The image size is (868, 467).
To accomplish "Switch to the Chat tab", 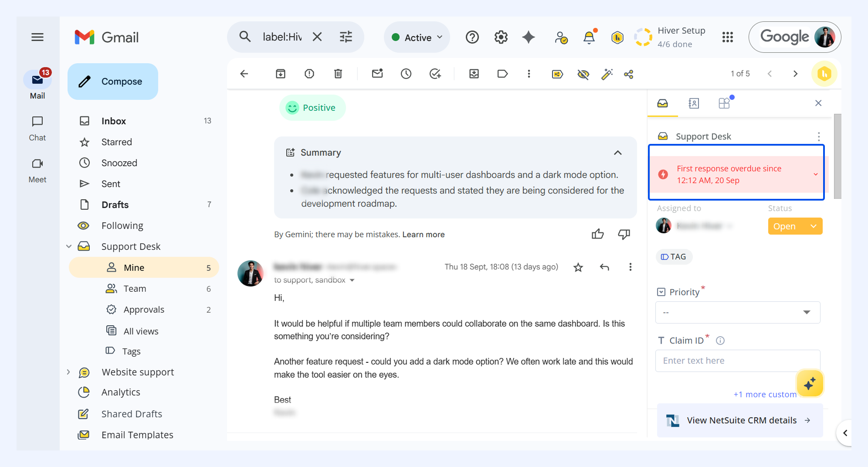I will [x=37, y=129].
